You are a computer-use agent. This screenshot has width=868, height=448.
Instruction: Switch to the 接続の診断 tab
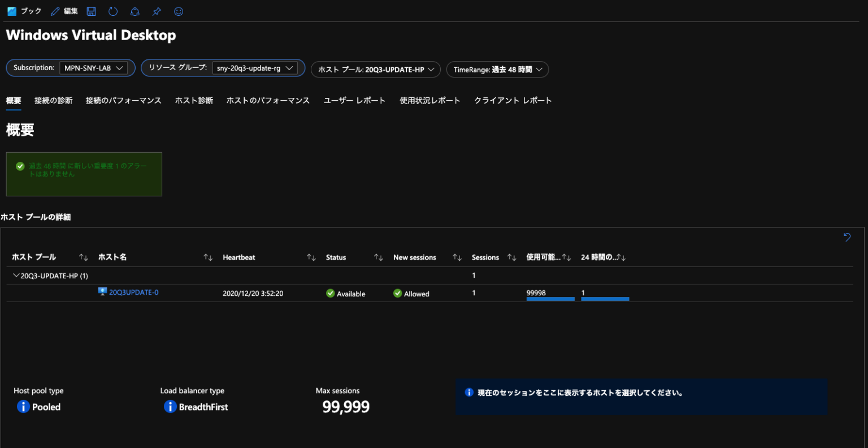coord(54,100)
